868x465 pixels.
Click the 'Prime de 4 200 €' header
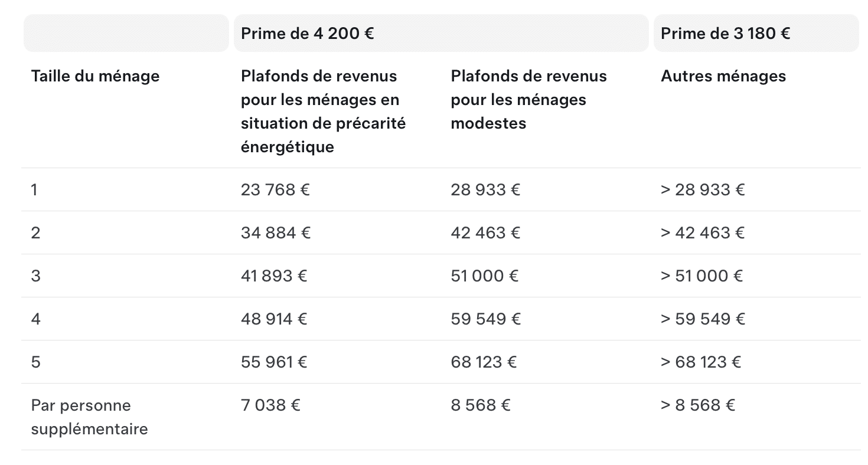307,33
